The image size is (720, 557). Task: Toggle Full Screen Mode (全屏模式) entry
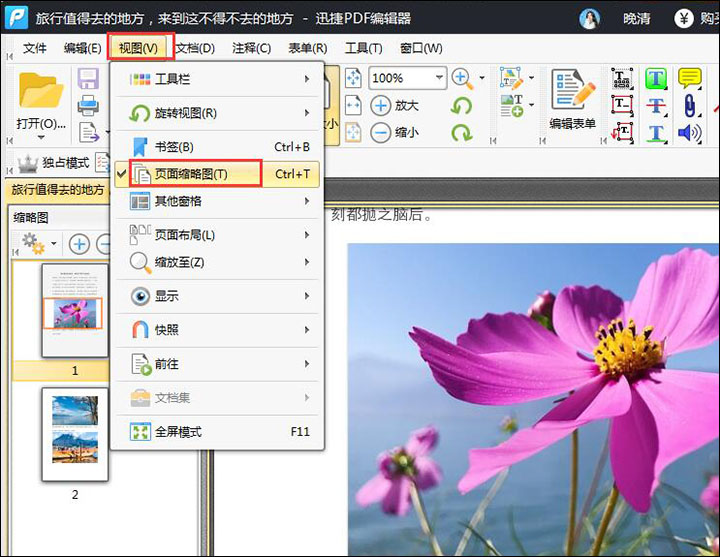tap(178, 431)
